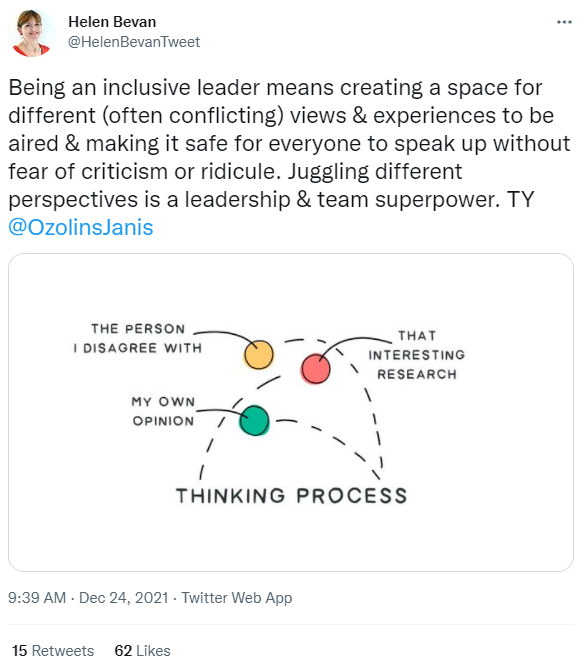Screen dimensions: 585x665
Task: Click the word 'superpower' in the tweet
Action: tap(435, 199)
